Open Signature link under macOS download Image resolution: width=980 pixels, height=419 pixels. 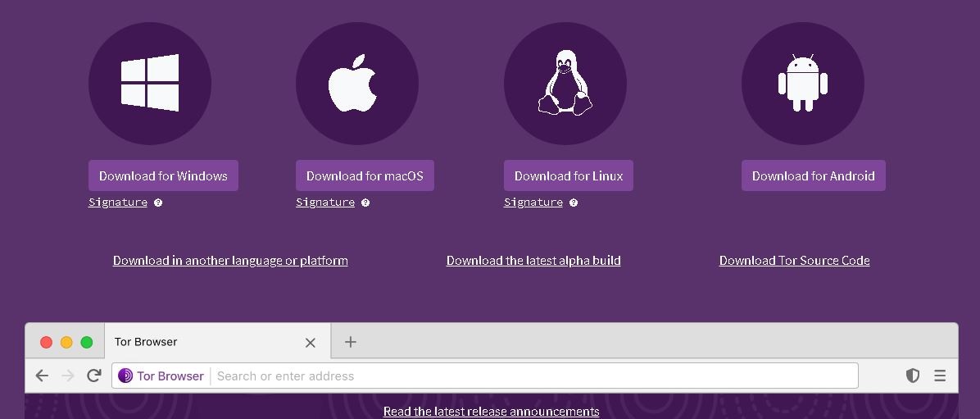(325, 202)
